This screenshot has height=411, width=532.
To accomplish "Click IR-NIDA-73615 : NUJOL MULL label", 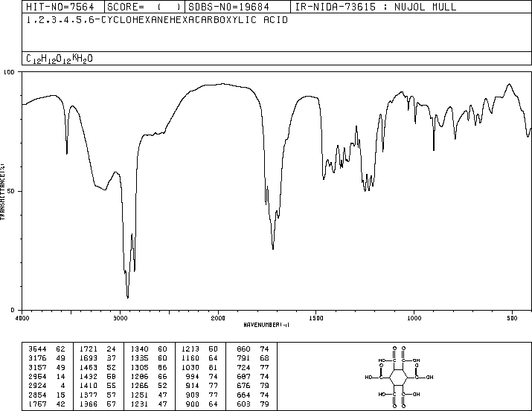I will point(376,7).
